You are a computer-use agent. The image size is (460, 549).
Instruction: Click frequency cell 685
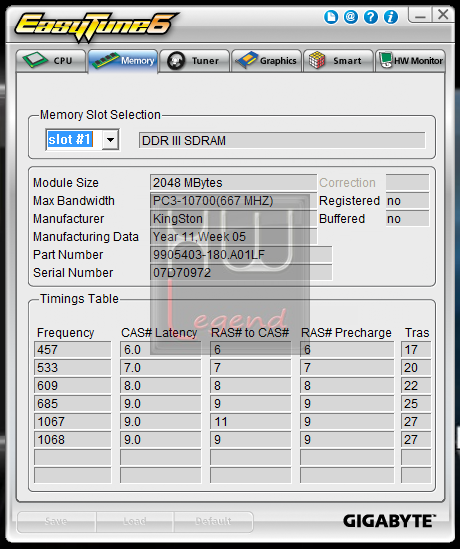click(72, 403)
